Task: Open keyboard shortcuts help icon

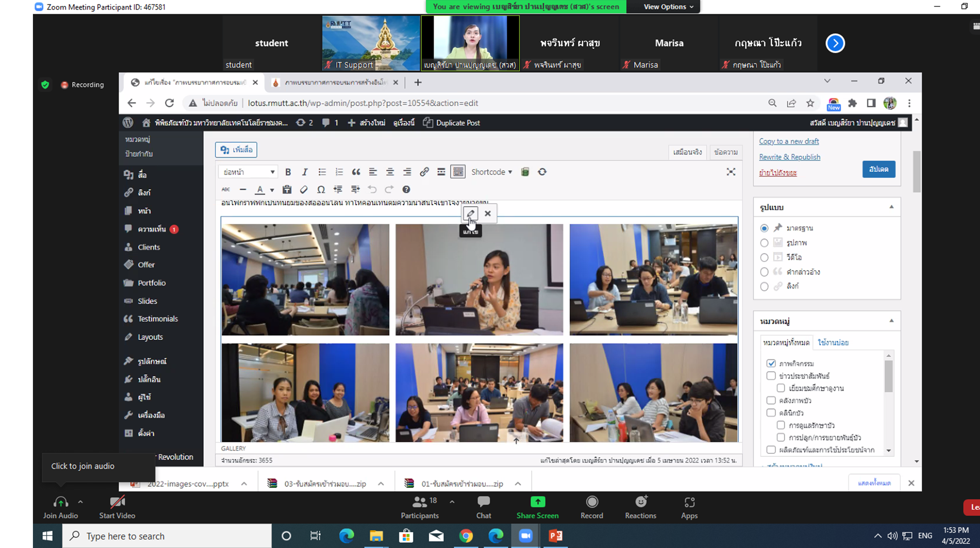Action: (x=406, y=190)
